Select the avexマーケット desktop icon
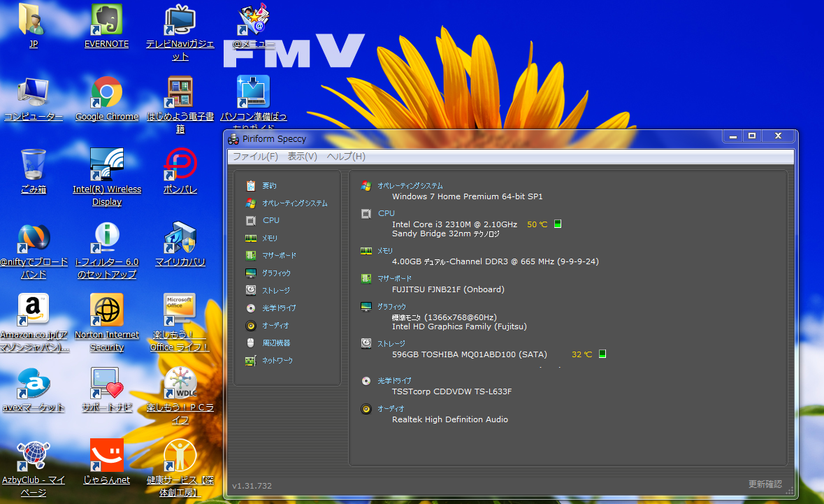Image resolution: width=824 pixels, height=504 pixels. (33, 389)
